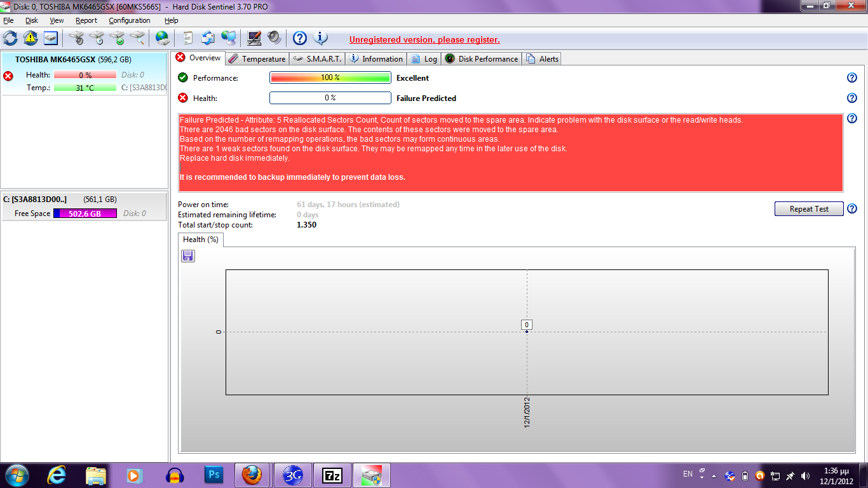Screen dimensions: 868x488
Task: Click the save floppy icon above the graph
Action: [188, 255]
